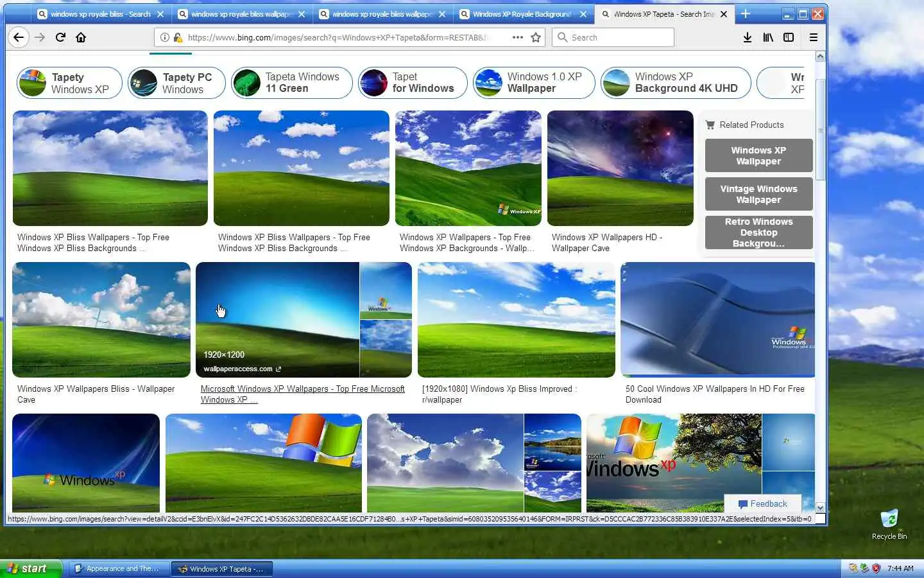The width and height of the screenshot is (924, 578).
Task: Open cloudy sky thumbnail in bottom row
Action: coord(445,462)
